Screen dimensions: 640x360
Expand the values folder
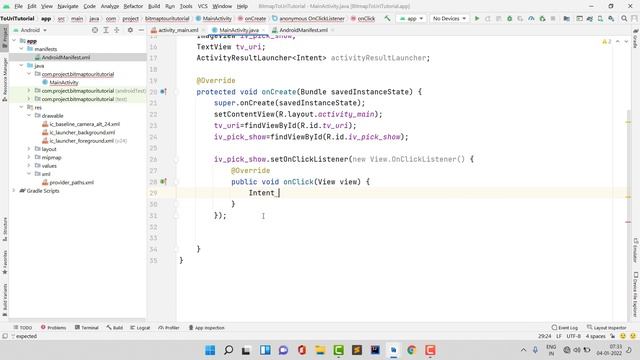pos(29,166)
